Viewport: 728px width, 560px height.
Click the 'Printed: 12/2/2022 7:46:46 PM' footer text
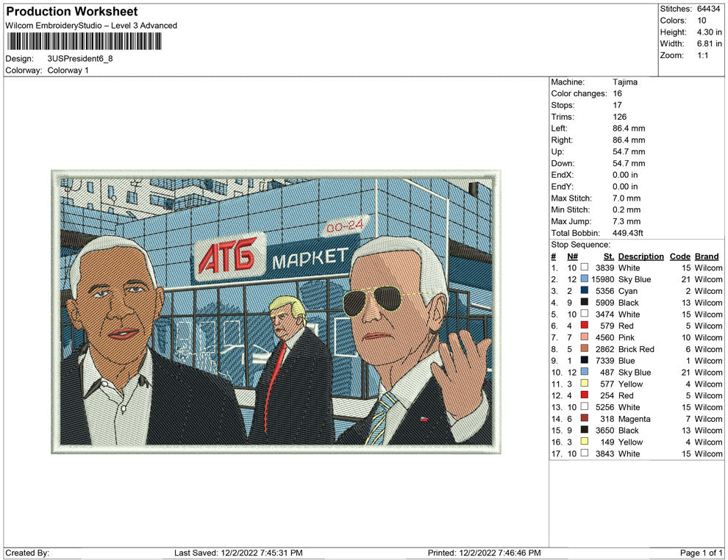tap(485, 553)
